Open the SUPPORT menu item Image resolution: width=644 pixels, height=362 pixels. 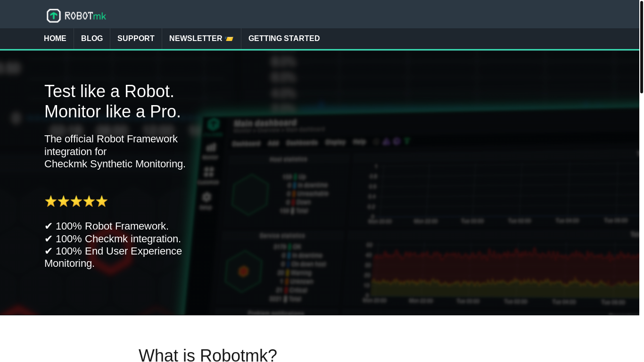point(136,39)
